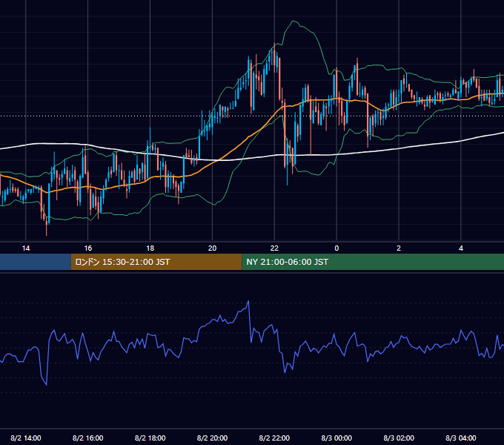Screen dimensions: 504x445
Task: Click hour label 22 on the price chart axis
Action: pyautogui.click(x=274, y=248)
